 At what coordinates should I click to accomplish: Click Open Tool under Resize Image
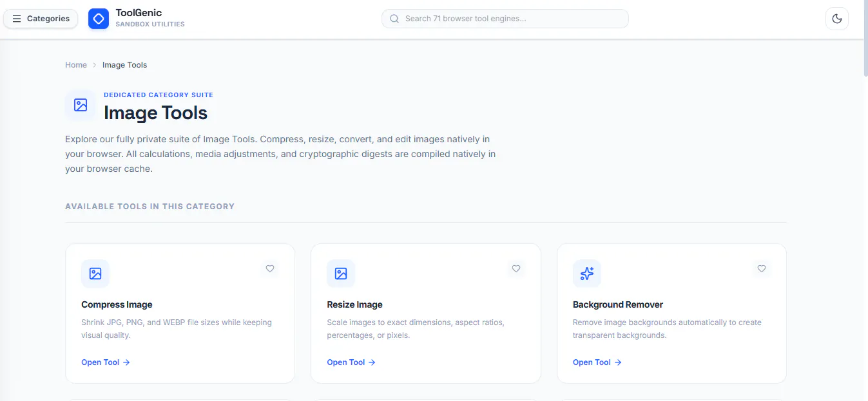[x=351, y=362]
